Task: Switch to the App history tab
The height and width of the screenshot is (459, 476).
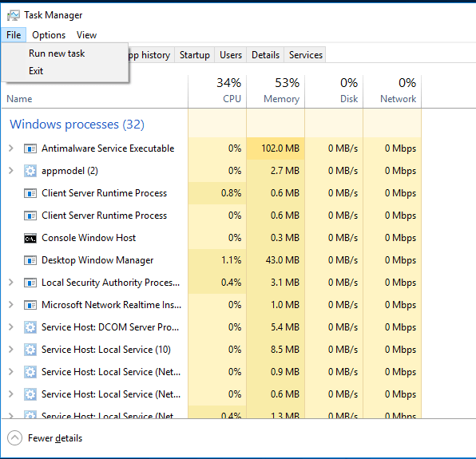Action: pos(151,55)
